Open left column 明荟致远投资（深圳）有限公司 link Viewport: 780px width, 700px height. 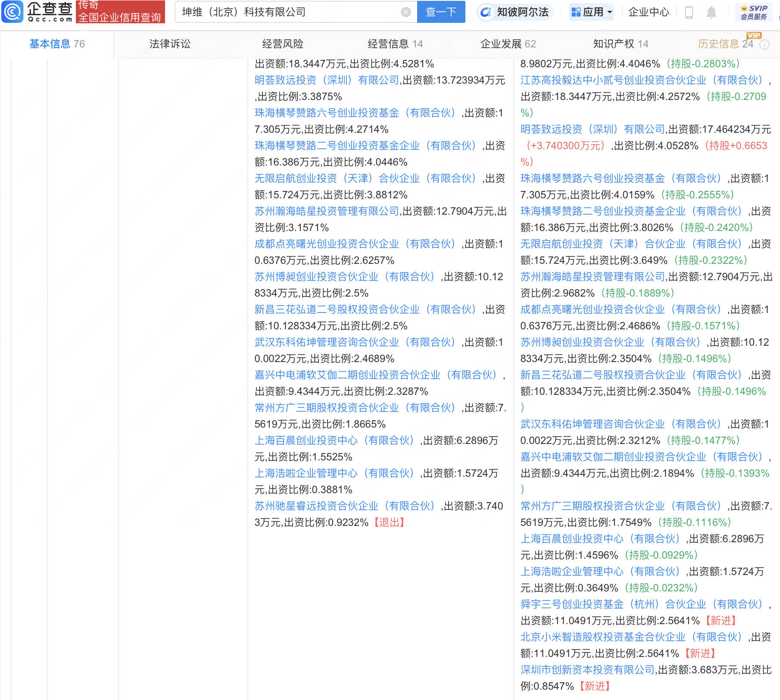[327, 80]
